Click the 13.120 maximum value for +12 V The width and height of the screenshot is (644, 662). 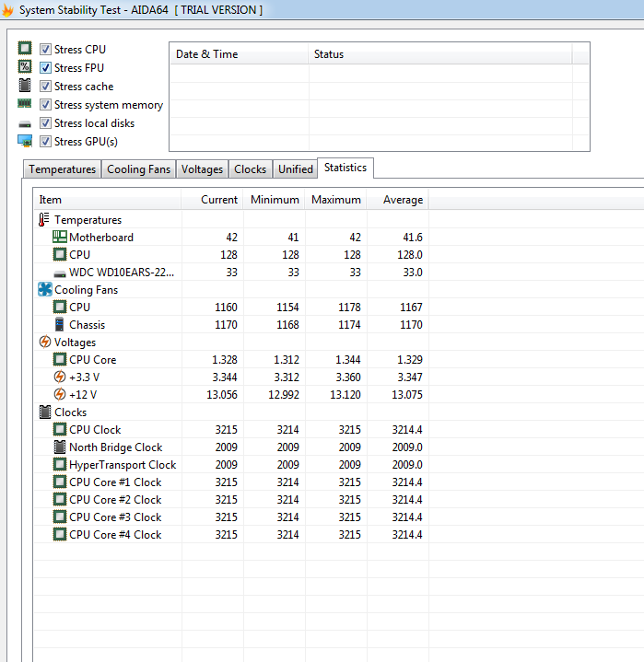(x=345, y=395)
